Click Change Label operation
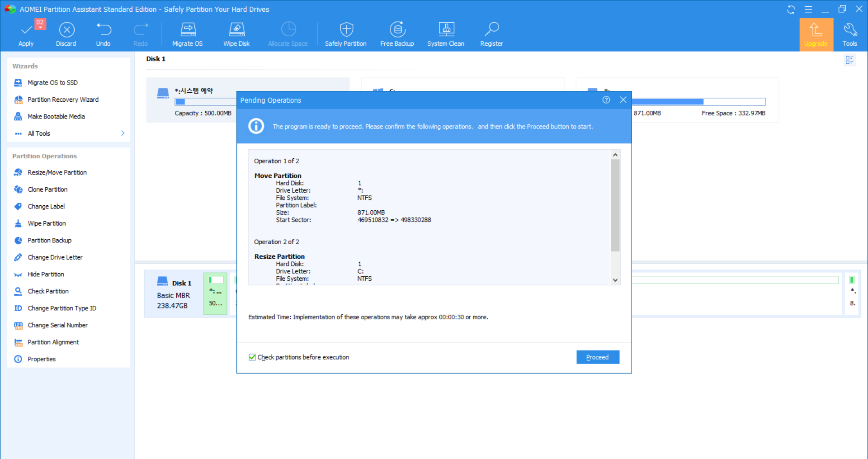 [x=46, y=207]
